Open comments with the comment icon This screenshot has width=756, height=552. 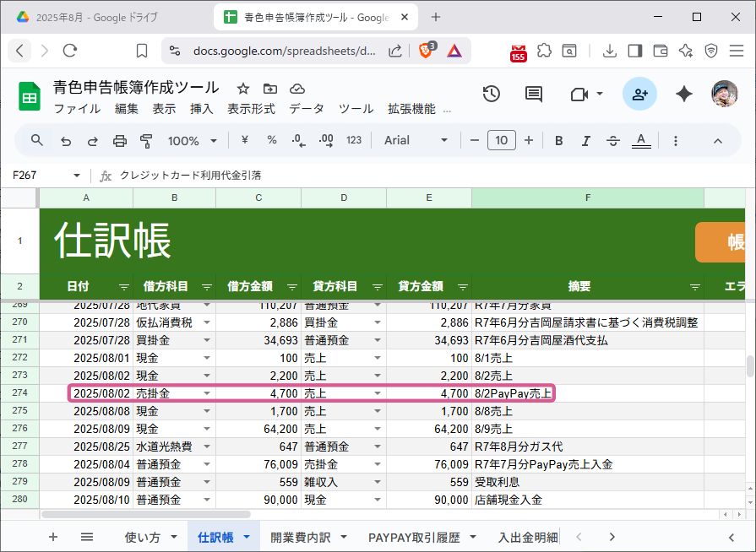pyautogui.click(x=533, y=95)
